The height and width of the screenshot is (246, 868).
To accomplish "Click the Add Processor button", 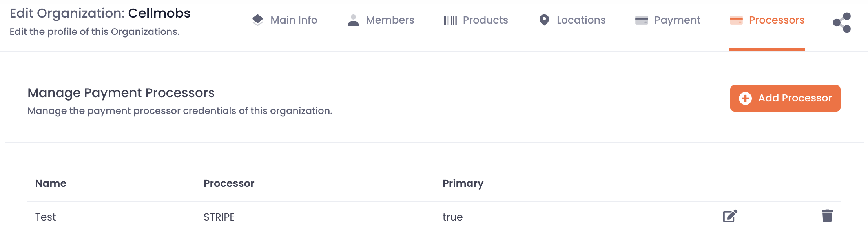I will [x=785, y=98].
